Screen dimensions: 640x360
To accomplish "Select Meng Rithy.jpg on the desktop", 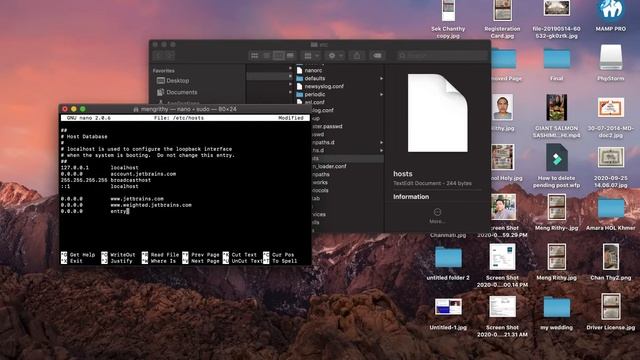I will pos(556,257).
